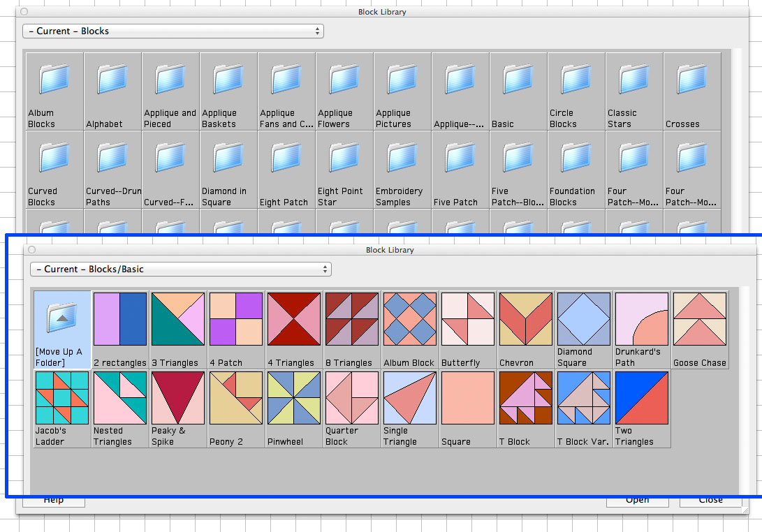762x532 pixels.
Task: Choose the Chevron block pattern
Action: (526, 320)
